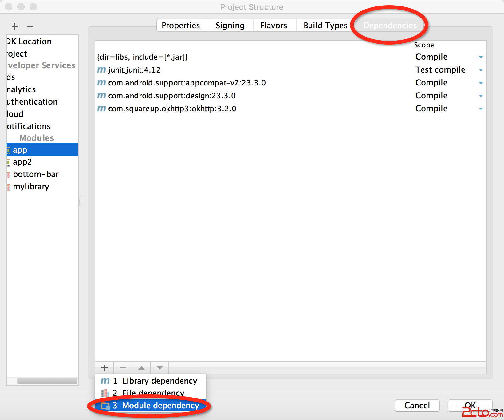
Task: Add a dependency with the plus button
Action: [x=104, y=368]
